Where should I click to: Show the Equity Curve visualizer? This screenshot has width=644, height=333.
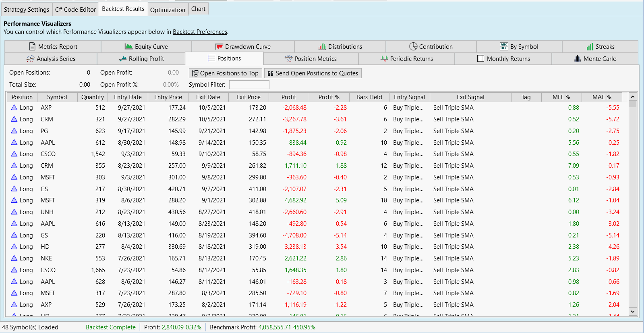point(146,47)
